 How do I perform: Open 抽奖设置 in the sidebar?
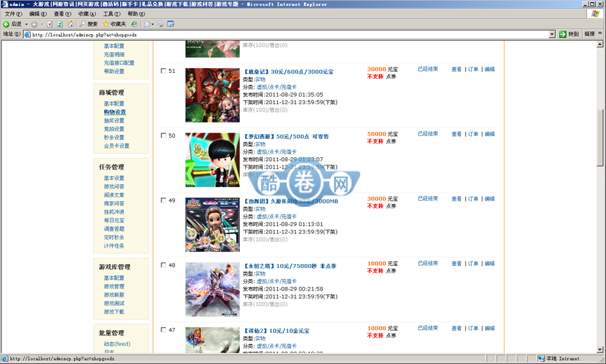pos(114,120)
